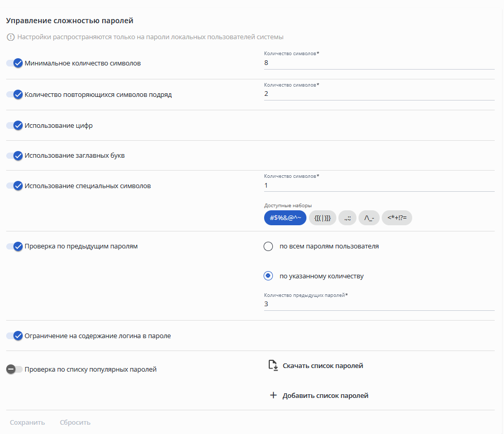Select the #$%&@^~ symbol set chip

pyautogui.click(x=285, y=218)
